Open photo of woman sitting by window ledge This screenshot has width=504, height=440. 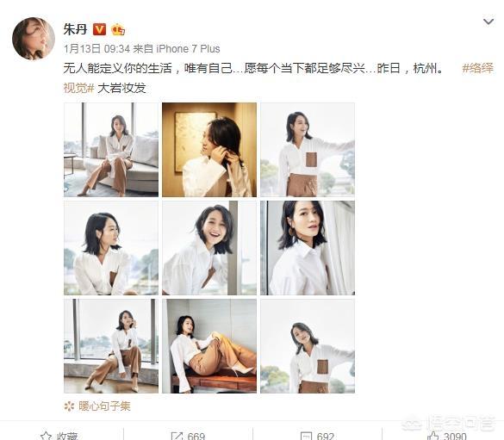click(x=111, y=346)
